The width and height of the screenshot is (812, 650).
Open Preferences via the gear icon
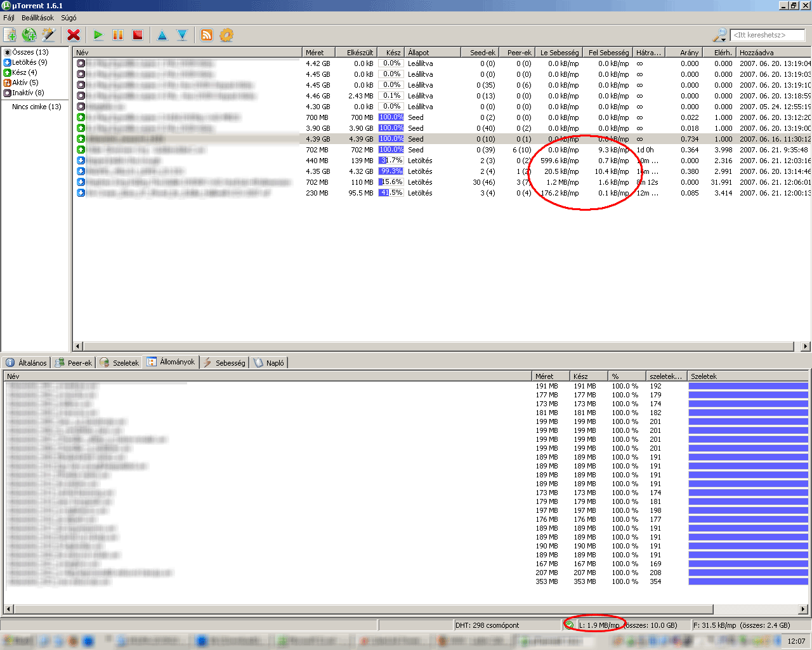pos(226,35)
